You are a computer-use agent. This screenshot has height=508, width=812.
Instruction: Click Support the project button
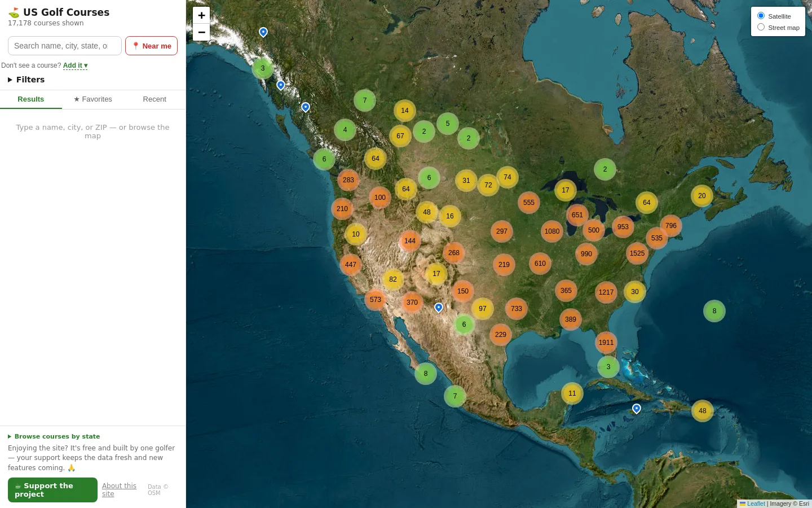click(52, 490)
